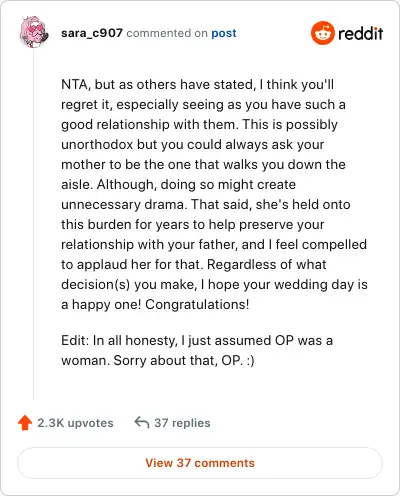This screenshot has width=400, height=496.
Task: Open the 37 replies label
Action: (x=182, y=423)
